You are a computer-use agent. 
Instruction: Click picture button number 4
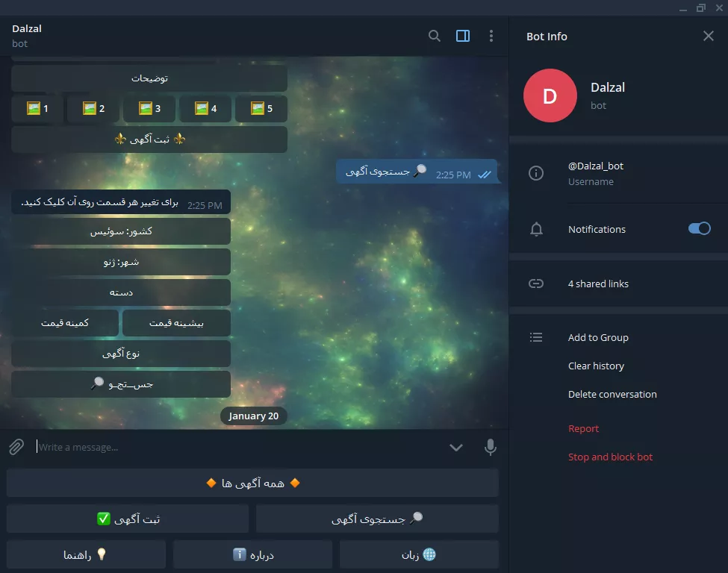(x=205, y=109)
